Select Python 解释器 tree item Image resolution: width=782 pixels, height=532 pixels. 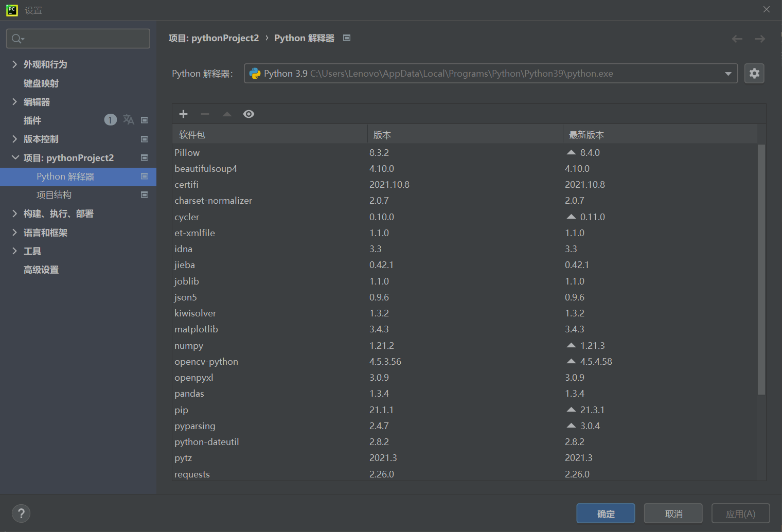78,176
